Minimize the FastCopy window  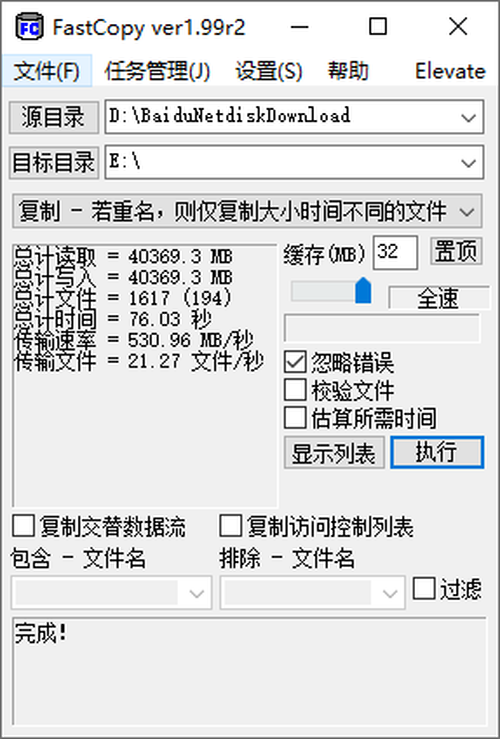(299, 27)
